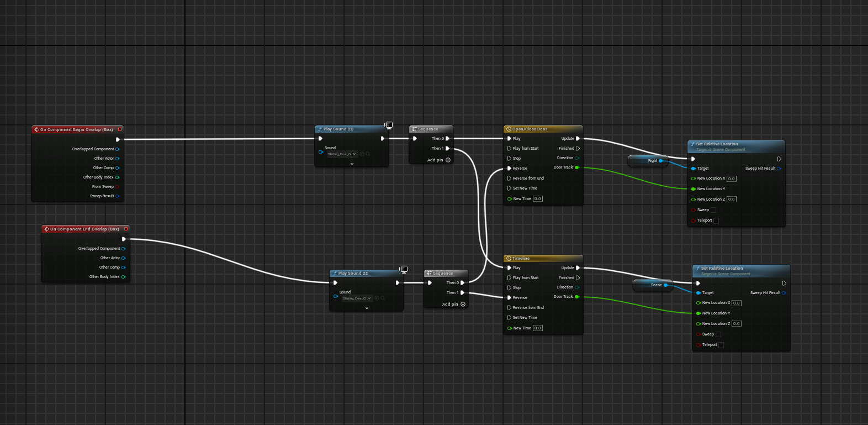Click the delegate pin on Begin Overlap event header
This screenshot has width=868, height=425.
pyautogui.click(x=120, y=130)
